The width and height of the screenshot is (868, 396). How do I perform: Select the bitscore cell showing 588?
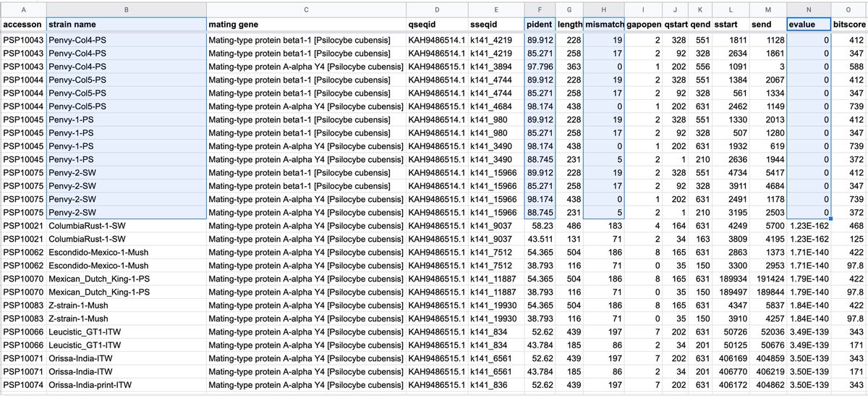849,67
